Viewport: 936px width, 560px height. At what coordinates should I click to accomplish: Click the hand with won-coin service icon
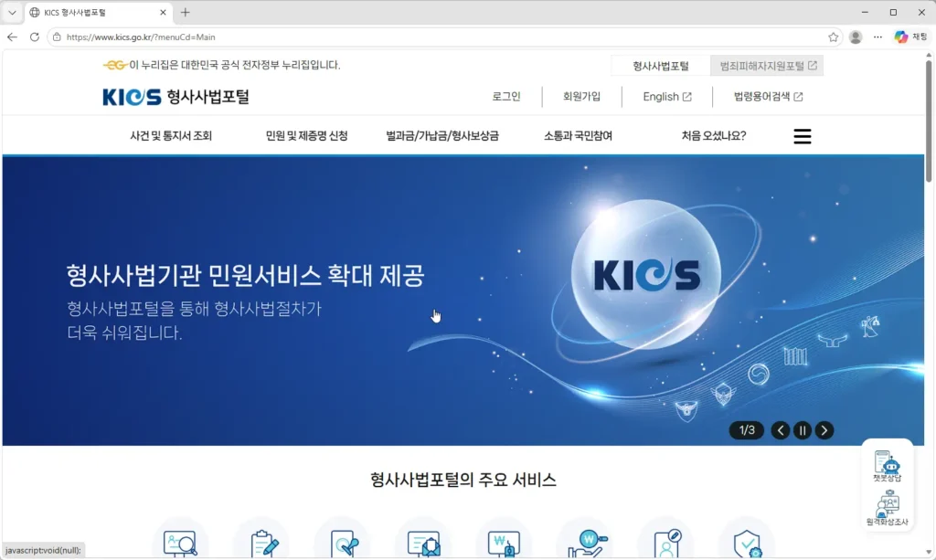pyautogui.click(x=588, y=543)
